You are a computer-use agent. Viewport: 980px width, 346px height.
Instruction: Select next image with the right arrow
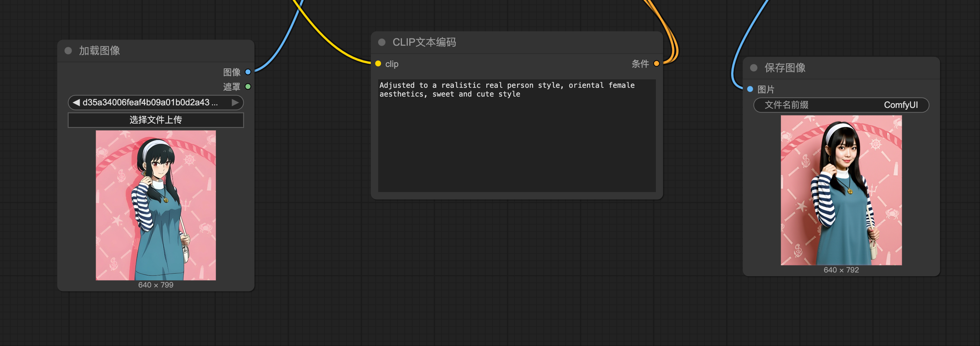coord(235,102)
